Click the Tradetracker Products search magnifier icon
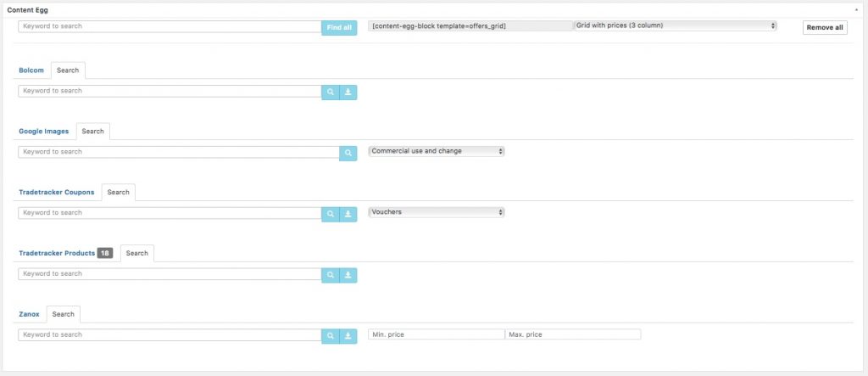This screenshot has height=376, width=868. [331, 275]
